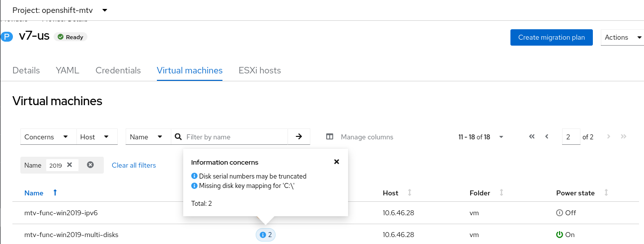The image size is (644, 244).
Task: Click the arrow search submit button
Action: (299, 137)
